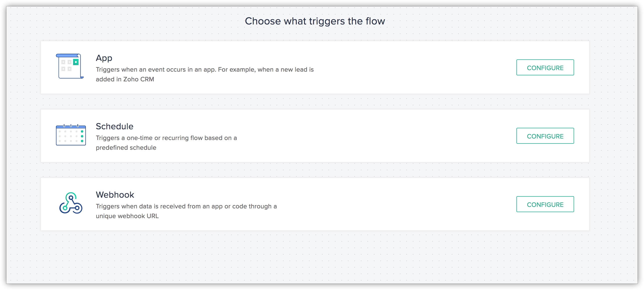
Task: Select the Schedule title text
Action: click(115, 126)
